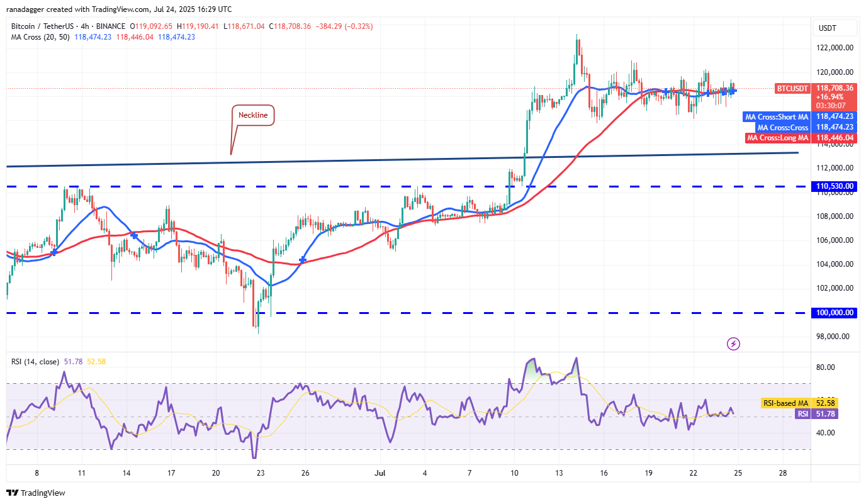
Task: Click the purple lightning bolt event icon
Action: 733,344
